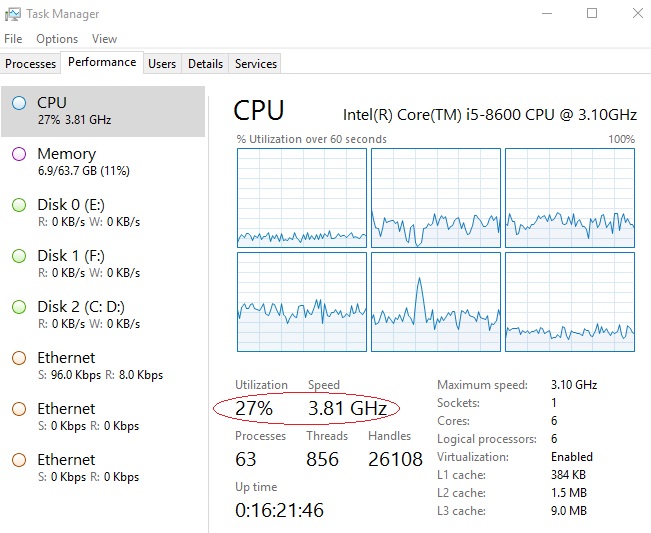Image resolution: width=651 pixels, height=533 pixels.
Task: Click the last Ethernet orange circle icon
Action: [x=19, y=460]
